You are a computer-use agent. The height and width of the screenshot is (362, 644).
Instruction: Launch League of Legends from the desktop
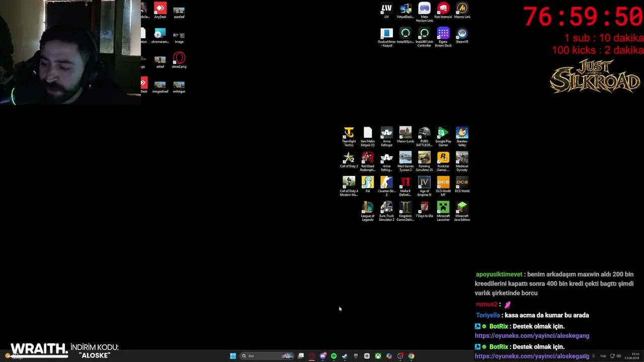coord(368,211)
